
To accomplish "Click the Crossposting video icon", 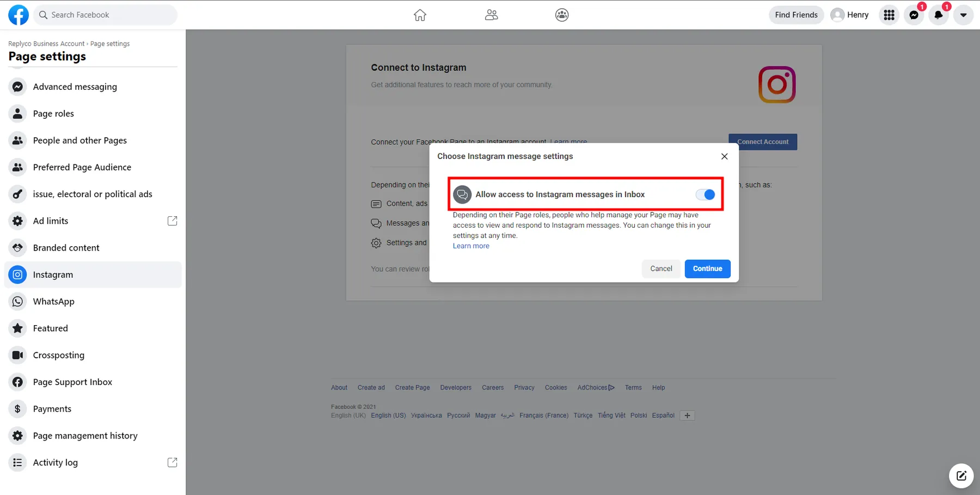I will pyautogui.click(x=17, y=355).
